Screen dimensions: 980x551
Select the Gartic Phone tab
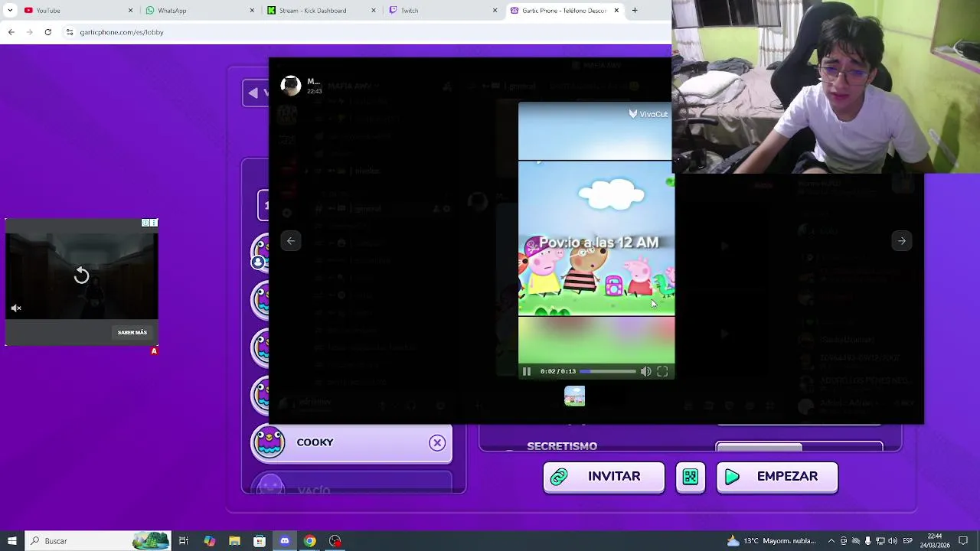coord(564,10)
